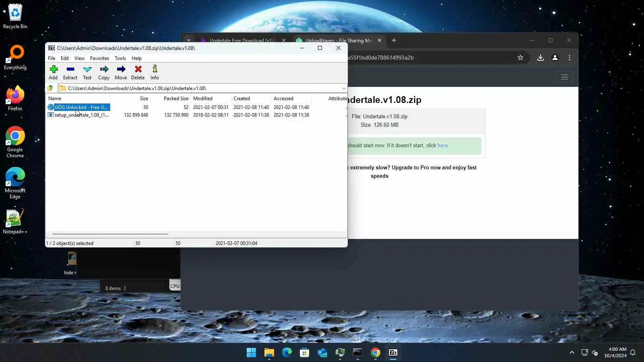Open Chrome tab search dropdown
This screenshot has height=362, width=644.
click(188, 40)
